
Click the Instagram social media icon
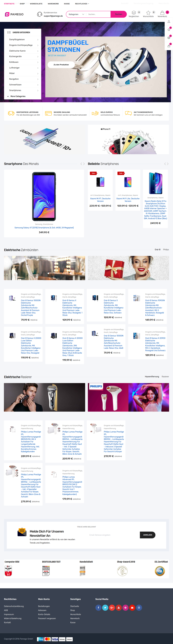pos(139,607)
